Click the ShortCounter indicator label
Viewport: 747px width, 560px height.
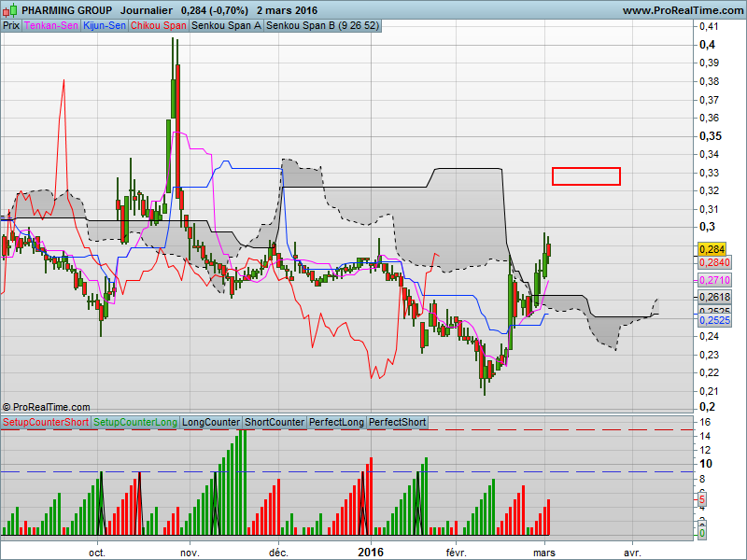[x=275, y=423]
